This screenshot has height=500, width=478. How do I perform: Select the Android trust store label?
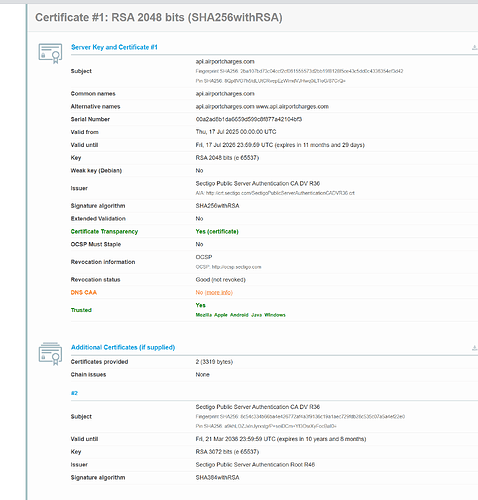tap(239, 315)
